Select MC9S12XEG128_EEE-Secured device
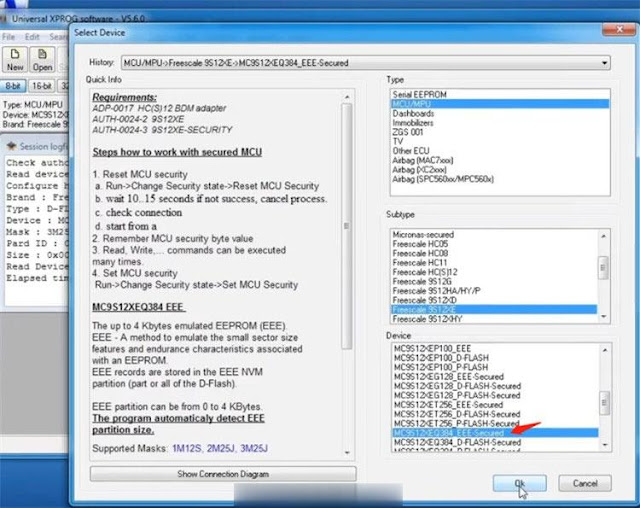Viewport: 640px width, 508px height. click(x=495, y=377)
